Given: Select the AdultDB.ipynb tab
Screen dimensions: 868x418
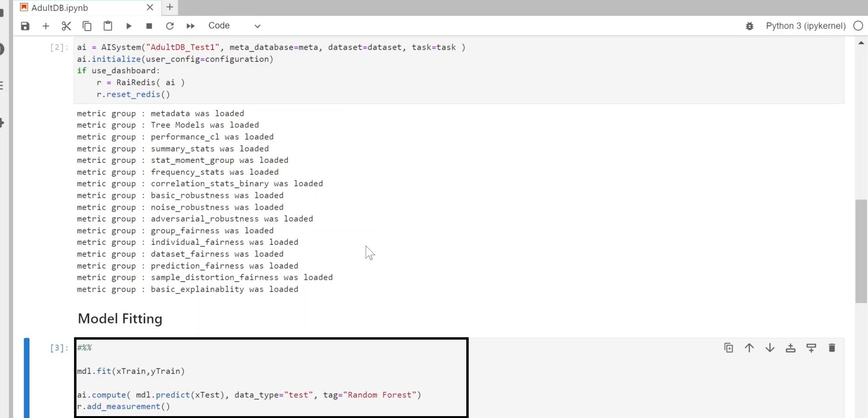Looking at the screenshot, I should (x=60, y=8).
